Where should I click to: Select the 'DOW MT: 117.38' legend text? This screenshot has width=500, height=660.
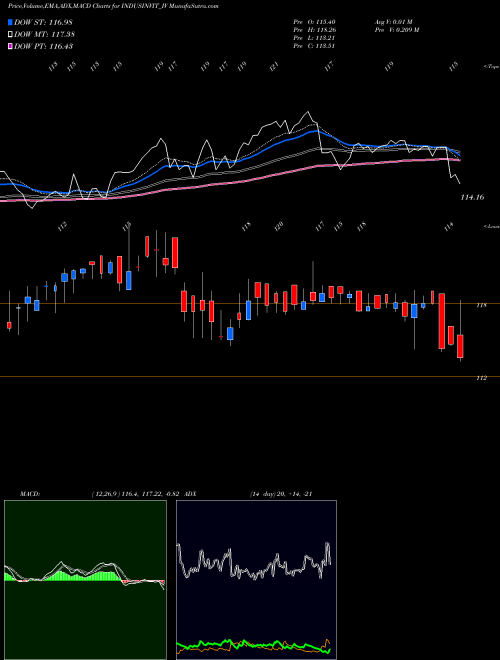(44, 35)
